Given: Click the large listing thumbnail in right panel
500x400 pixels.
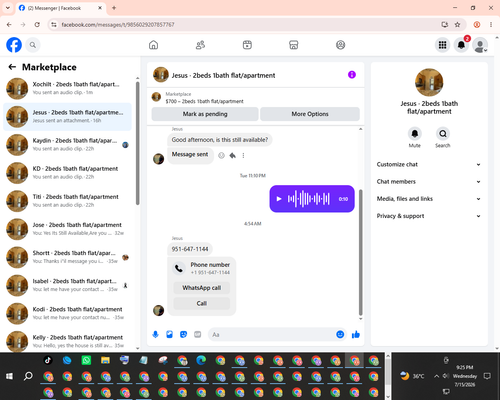Looking at the screenshot, I should pos(429,82).
